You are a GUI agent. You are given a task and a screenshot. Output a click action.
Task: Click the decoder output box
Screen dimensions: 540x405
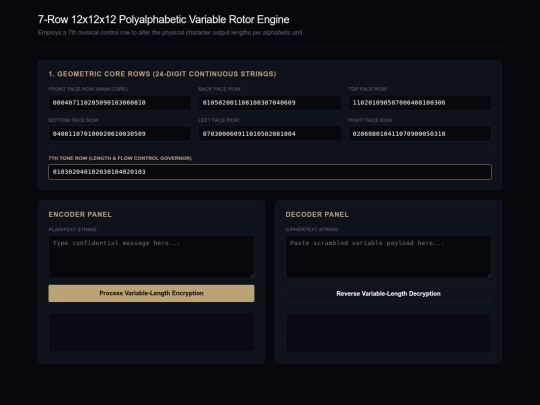pyautogui.click(x=388, y=333)
